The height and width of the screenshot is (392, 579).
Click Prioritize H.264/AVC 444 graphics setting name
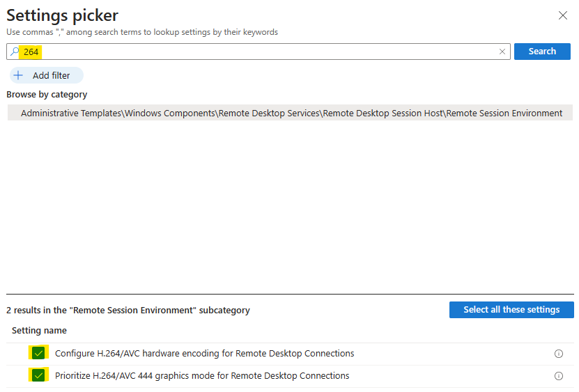tap(202, 376)
